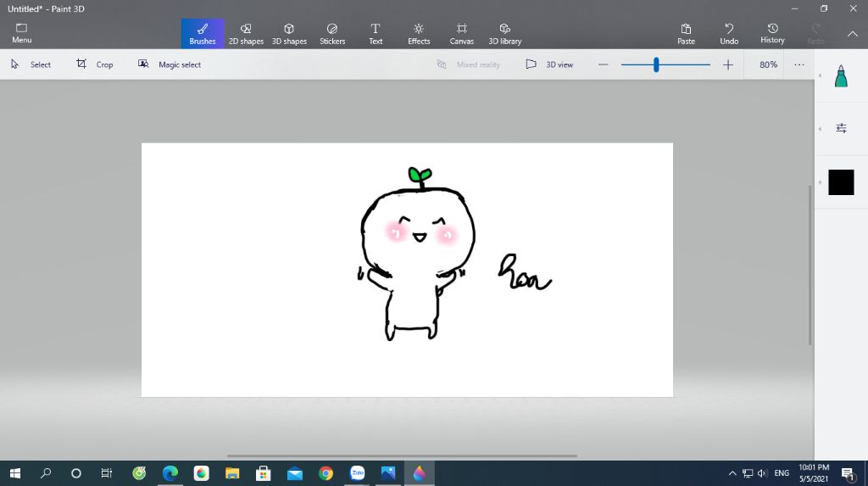Choose the Text tool

tap(376, 34)
